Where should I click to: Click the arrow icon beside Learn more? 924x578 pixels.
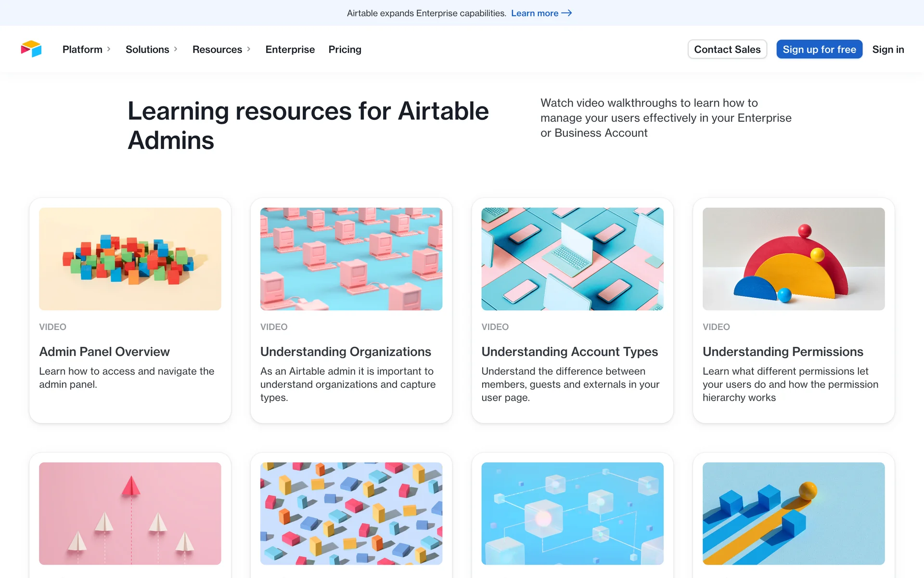(x=566, y=13)
